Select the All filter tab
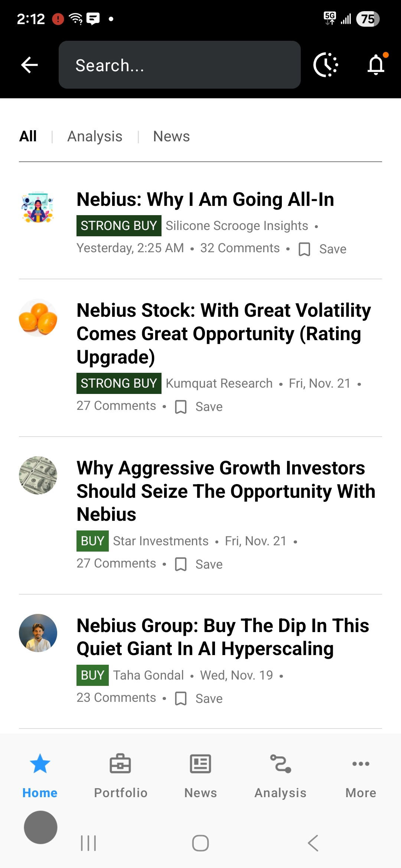This screenshot has width=401, height=868. click(28, 137)
